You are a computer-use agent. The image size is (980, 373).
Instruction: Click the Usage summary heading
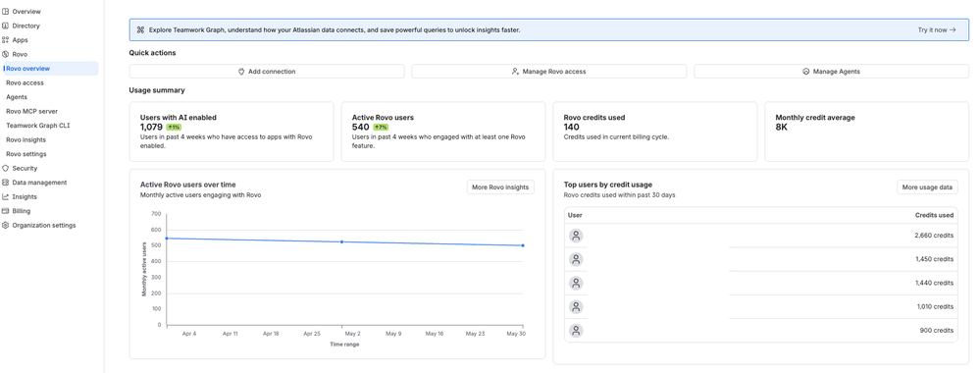coord(157,90)
